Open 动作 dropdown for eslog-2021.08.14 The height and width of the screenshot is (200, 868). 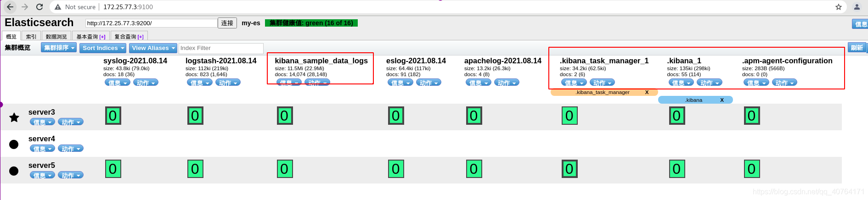(x=429, y=83)
